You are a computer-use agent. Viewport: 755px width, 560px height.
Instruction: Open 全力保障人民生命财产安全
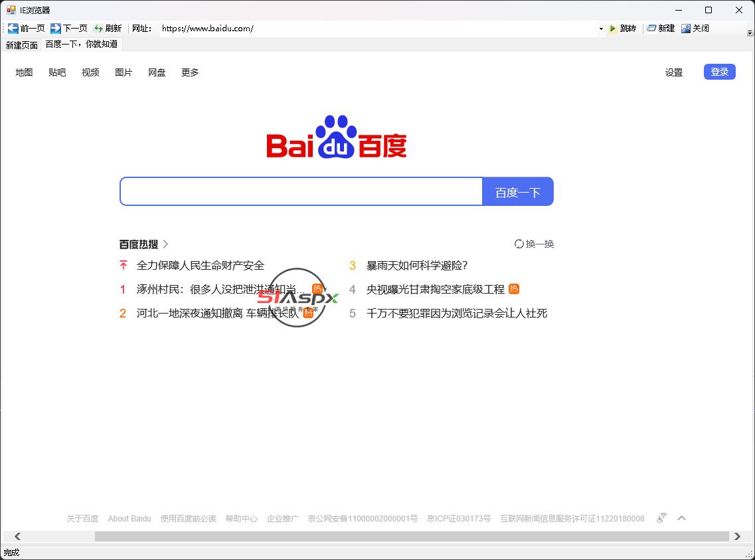[x=201, y=265]
